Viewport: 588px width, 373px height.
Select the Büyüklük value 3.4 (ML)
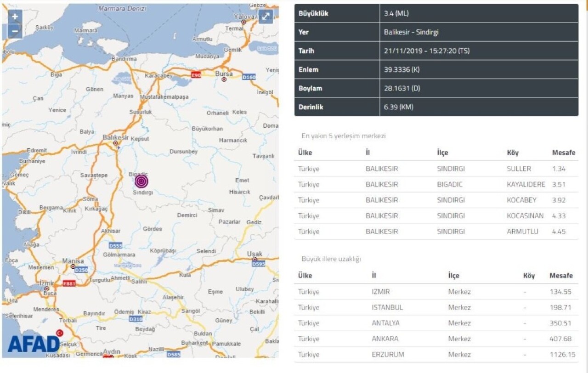click(396, 13)
